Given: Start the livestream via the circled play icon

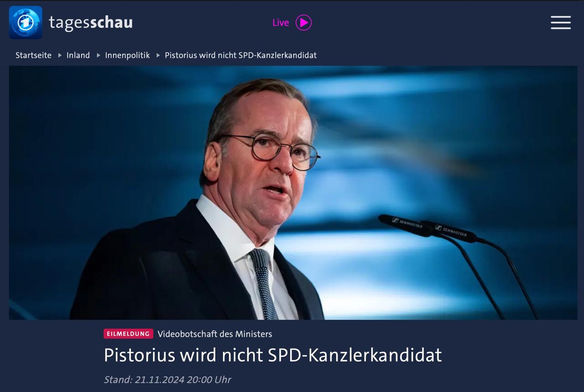Looking at the screenshot, I should (x=303, y=22).
